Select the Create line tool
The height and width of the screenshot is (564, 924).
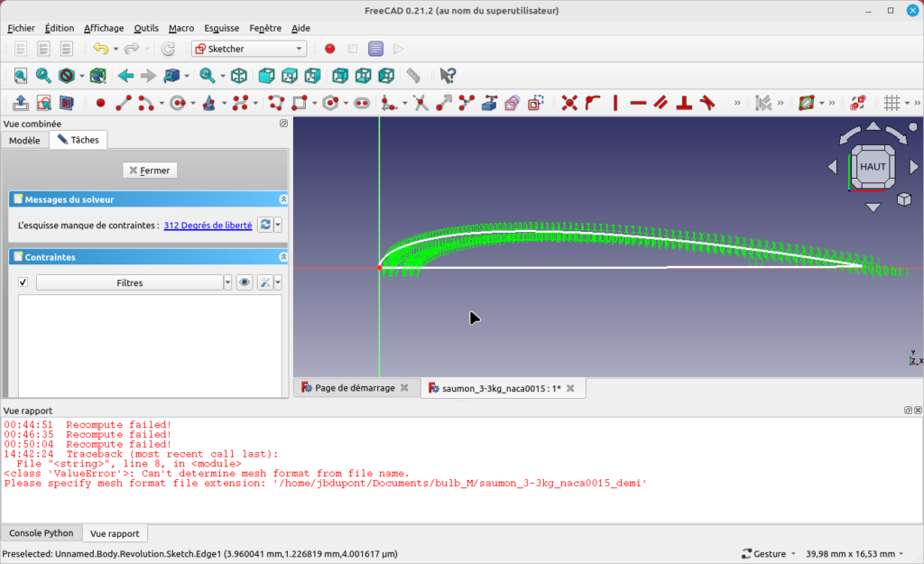[x=123, y=103]
